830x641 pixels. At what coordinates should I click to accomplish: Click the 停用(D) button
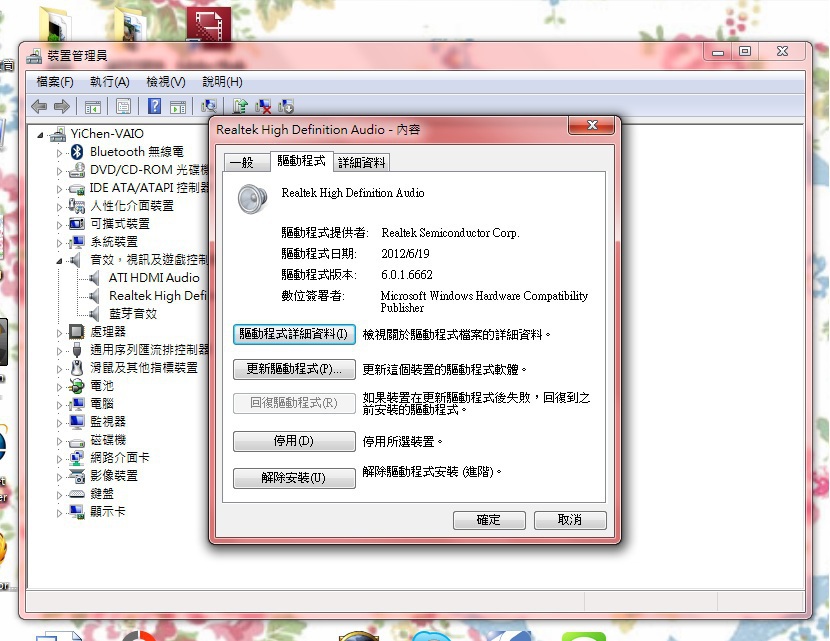click(294, 441)
